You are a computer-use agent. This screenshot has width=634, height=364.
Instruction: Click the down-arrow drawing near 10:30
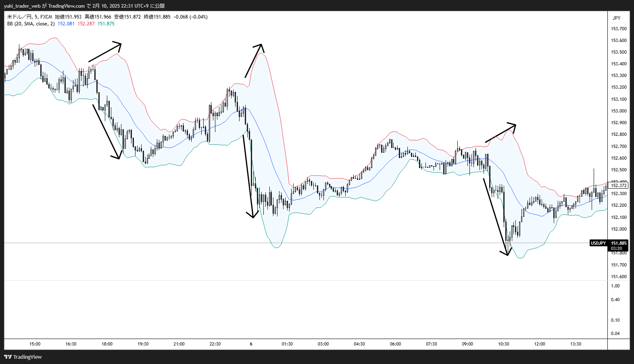(x=495, y=217)
